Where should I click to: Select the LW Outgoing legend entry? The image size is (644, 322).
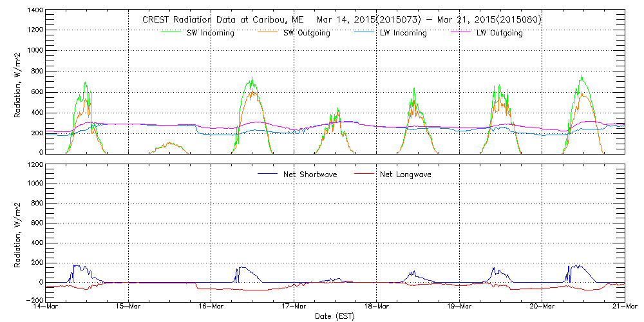[499, 33]
